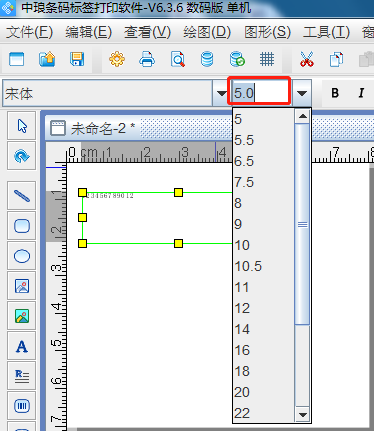Image resolution: width=374 pixels, height=431 pixels.
Task: Click the Save floppy disk icon
Action: 77,60
